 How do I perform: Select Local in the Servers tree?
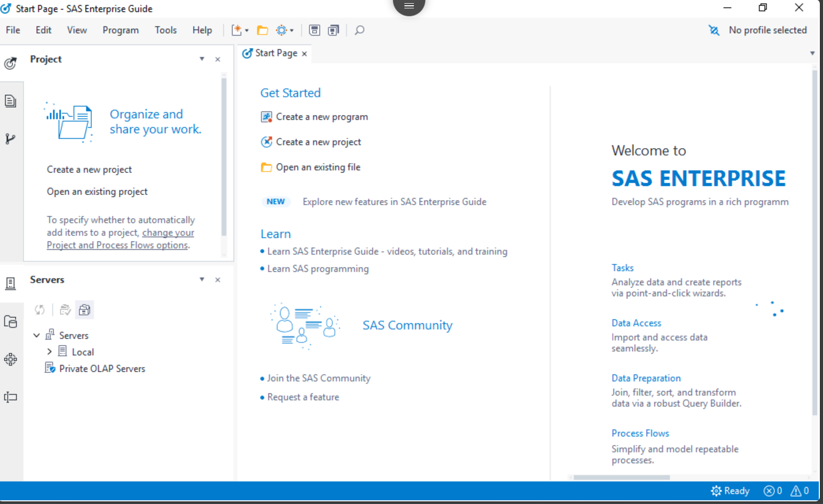[83, 352]
